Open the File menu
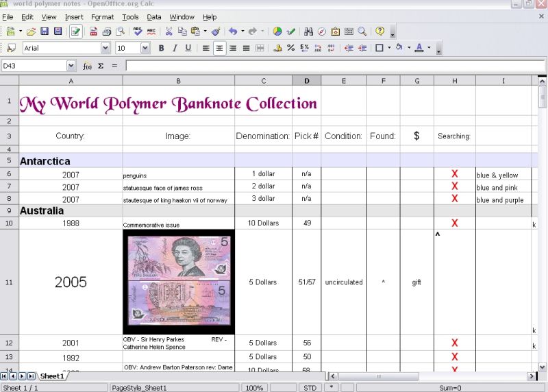The image size is (548, 392). pyautogui.click(x=8, y=16)
